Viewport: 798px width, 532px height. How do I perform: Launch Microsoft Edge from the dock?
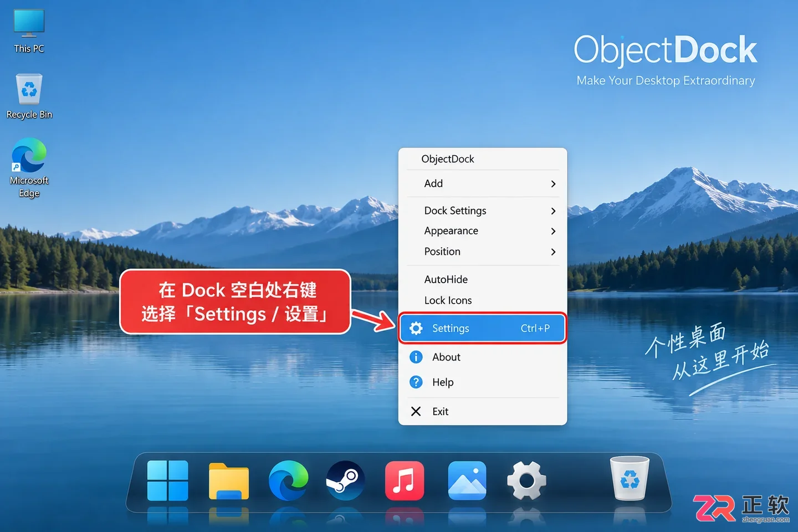[288, 480]
